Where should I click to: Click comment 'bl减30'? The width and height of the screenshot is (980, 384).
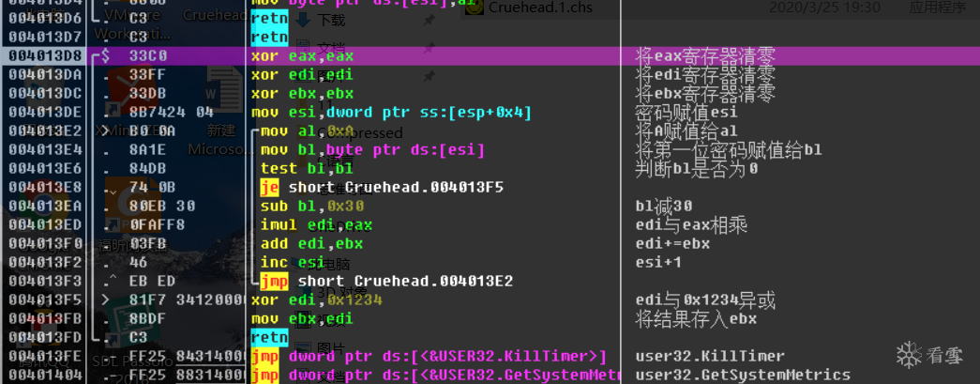click(x=664, y=206)
